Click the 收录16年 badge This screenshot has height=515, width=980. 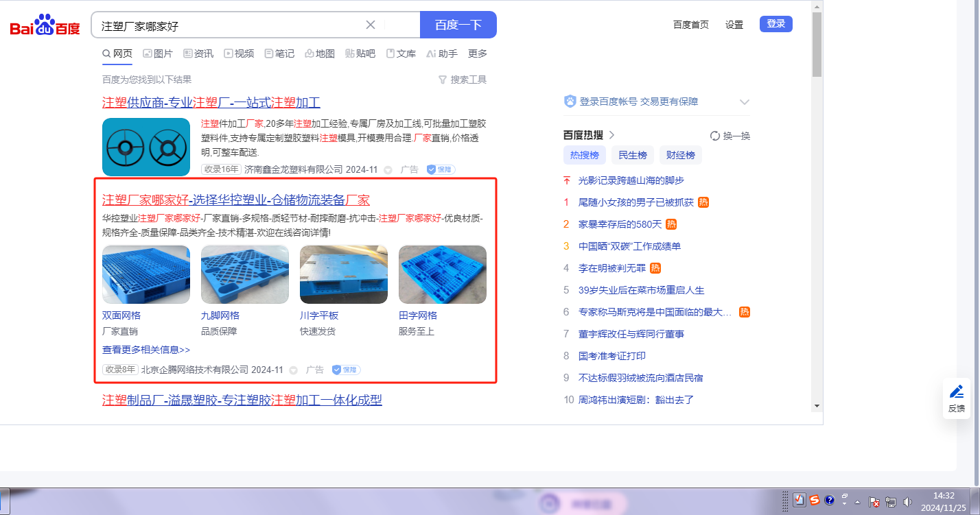coord(221,169)
